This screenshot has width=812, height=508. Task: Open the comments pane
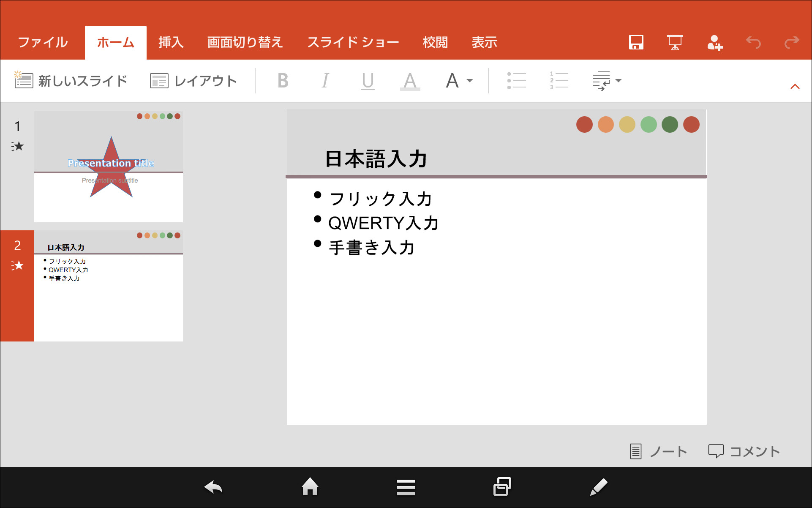tap(744, 451)
